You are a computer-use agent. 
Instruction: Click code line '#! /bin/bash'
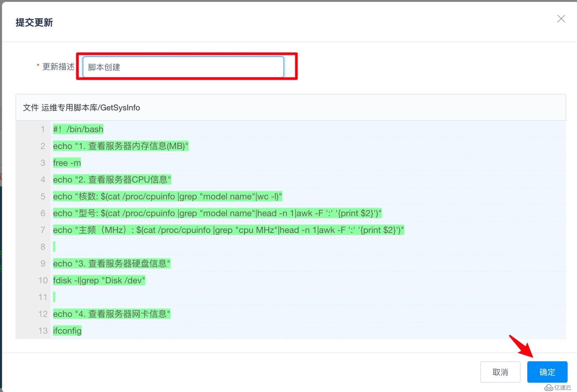(x=78, y=129)
